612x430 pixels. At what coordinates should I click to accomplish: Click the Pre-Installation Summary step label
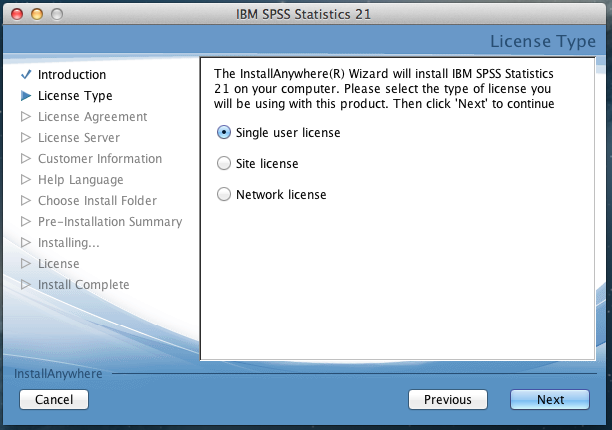(x=110, y=222)
